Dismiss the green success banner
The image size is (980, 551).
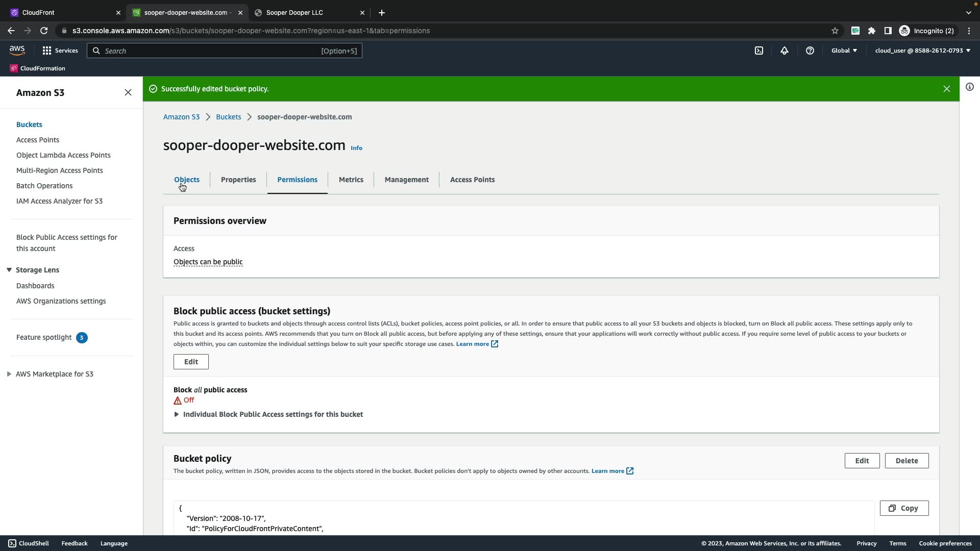pos(947,89)
